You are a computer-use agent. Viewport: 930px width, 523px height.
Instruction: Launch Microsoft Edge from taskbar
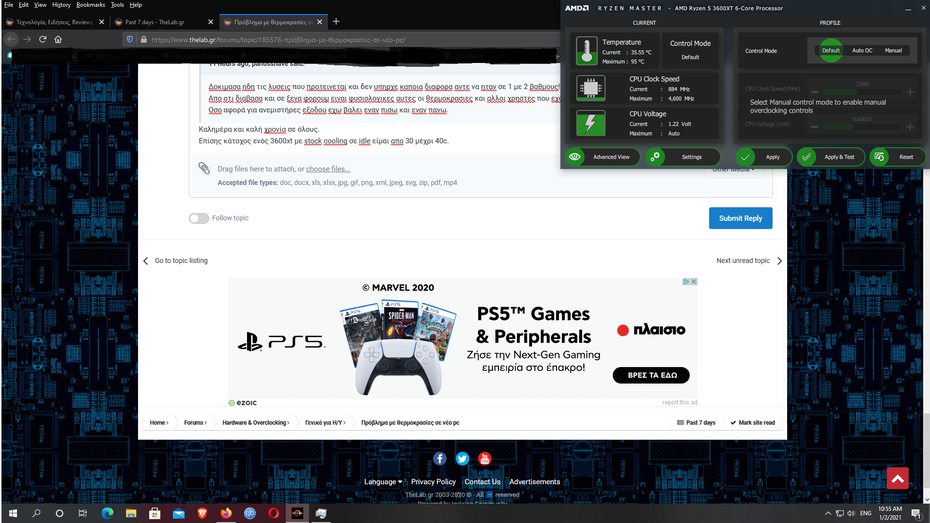click(107, 514)
